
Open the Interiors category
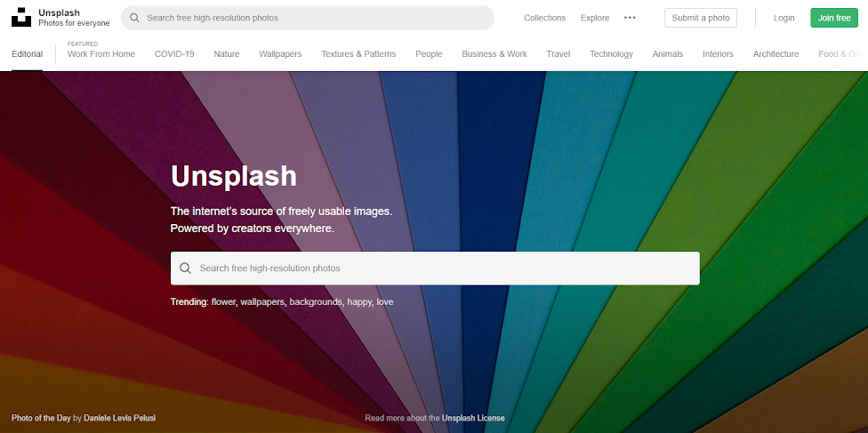tap(718, 53)
